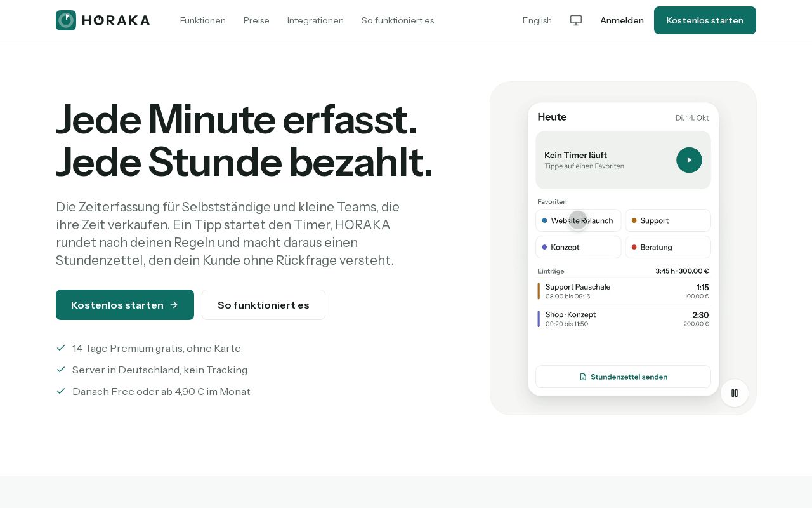Click the 1:15 duration value
812x508 pixels.
point(702,288)
